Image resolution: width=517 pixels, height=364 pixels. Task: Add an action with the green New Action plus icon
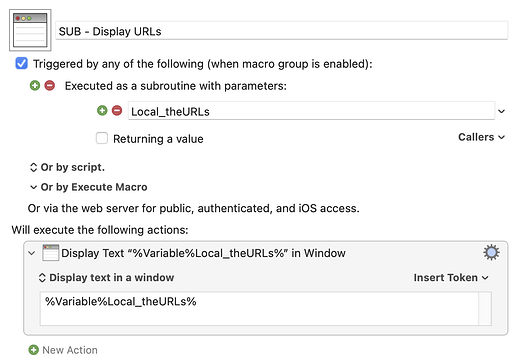click(x=34, y=350)
